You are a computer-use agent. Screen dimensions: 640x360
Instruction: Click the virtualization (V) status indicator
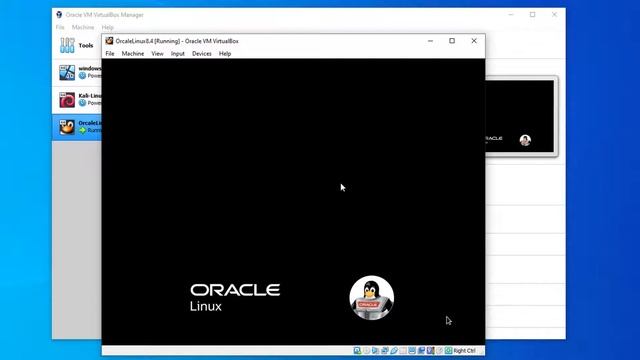(x=431, y=351)
